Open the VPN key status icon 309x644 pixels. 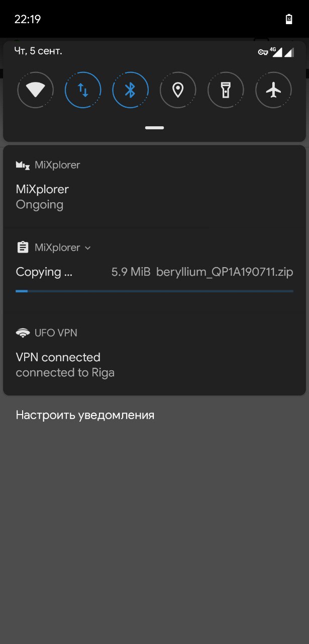[263, 52]
